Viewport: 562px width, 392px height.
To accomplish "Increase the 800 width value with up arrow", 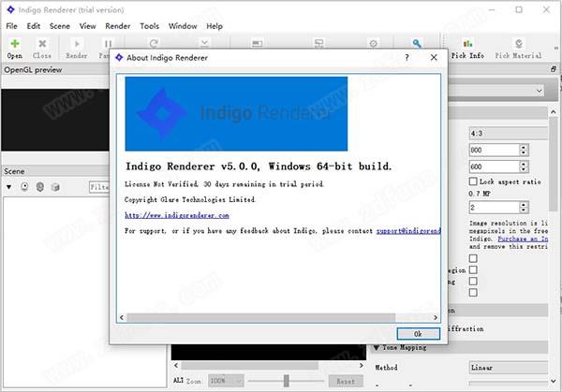I will click(x=524, y=147).
